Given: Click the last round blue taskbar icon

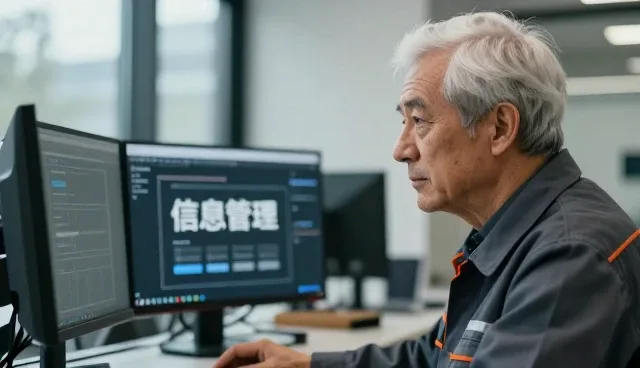Looking at the screenshot, I should coord(202,298).
